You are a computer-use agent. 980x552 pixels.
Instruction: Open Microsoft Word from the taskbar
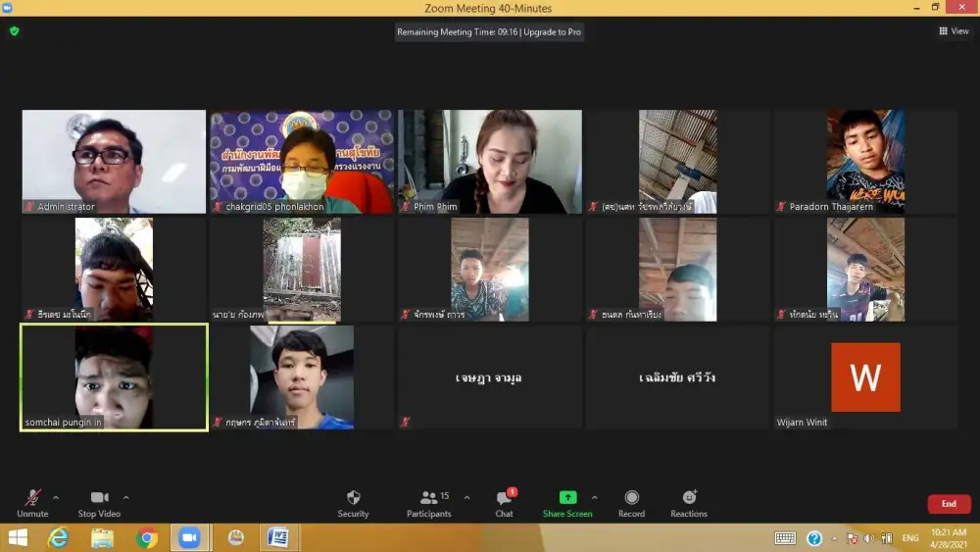(278, 537)
